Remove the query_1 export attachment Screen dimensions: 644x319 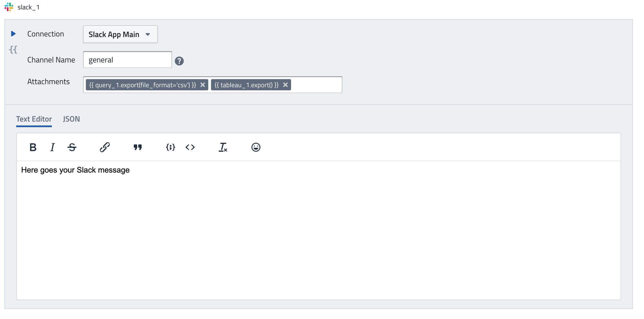[203, 85]
